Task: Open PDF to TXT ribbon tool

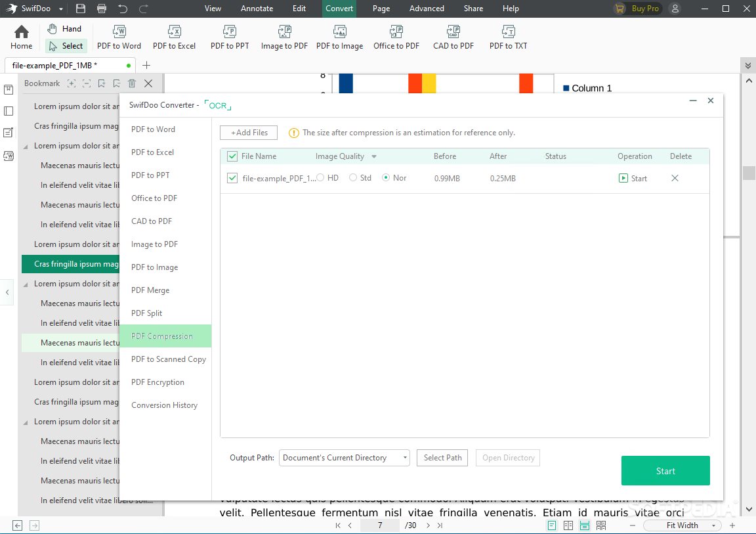Action: (x=508, y=37)
